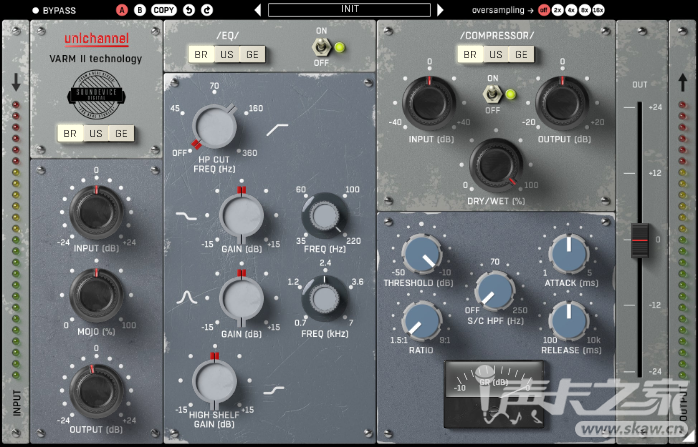Click the low FREQ (Hz) knob
The height and width of the screenshot is (447, 698).
pyautogui.click(x=325, y=215)
